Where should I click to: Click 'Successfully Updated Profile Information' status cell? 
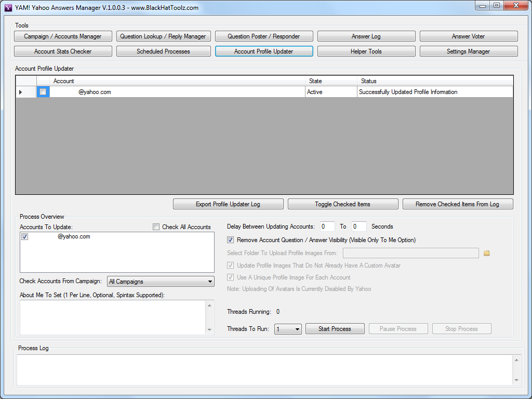[x=435, y=92]
